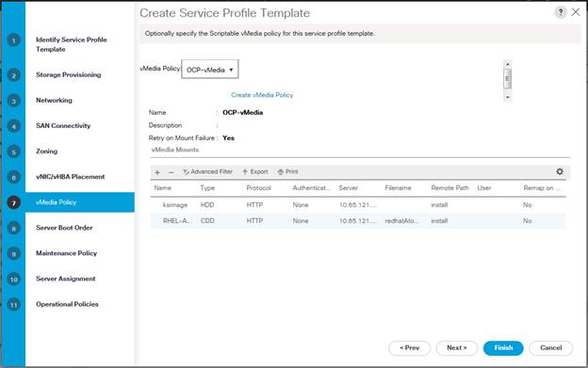Open the vMedia Policy dropdown
588x368 pixels.
tap(209, 70)
